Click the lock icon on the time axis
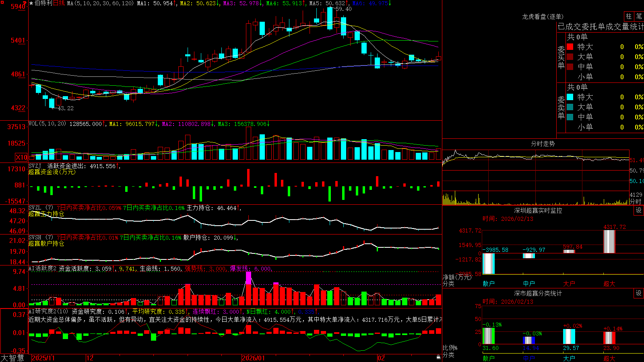644x362 pixels. [x=438, y=357]
